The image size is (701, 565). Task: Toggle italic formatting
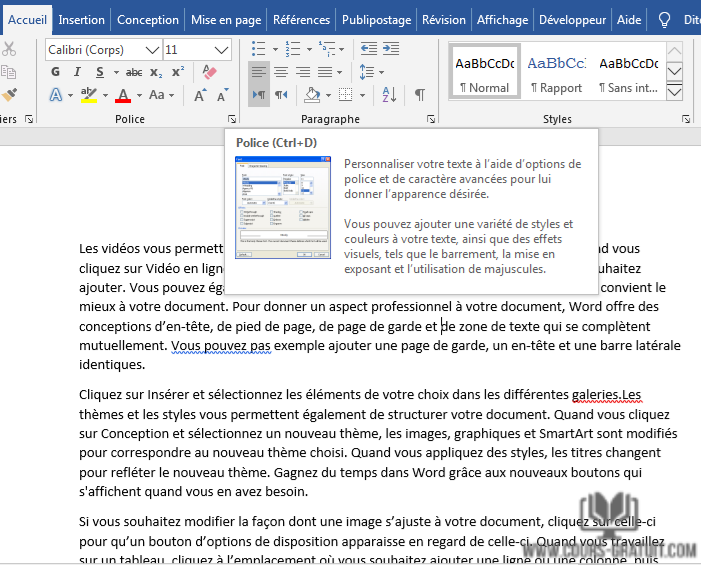click(x=78, y=72)
